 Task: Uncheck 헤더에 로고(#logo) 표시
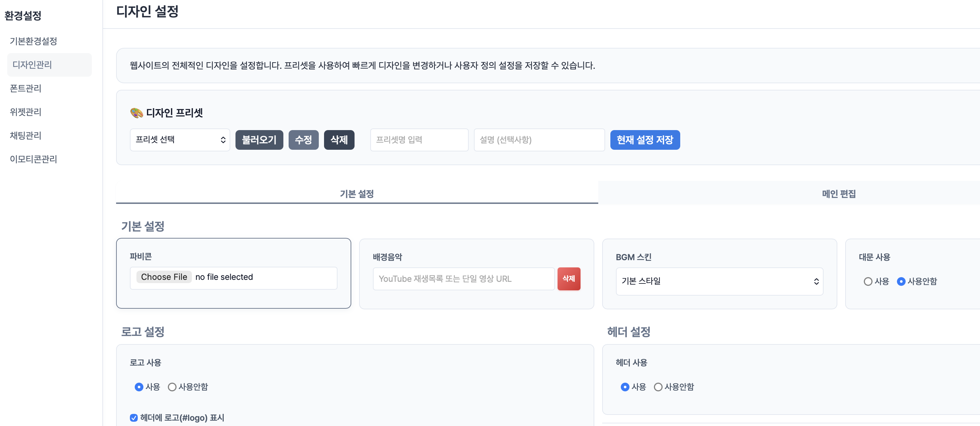[x=133, y=417]
